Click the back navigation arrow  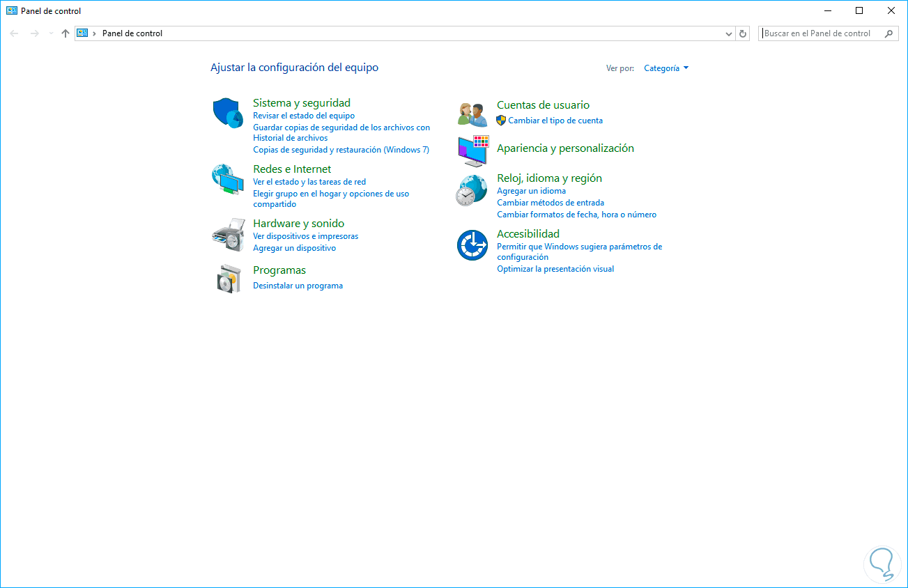(15, 33)
